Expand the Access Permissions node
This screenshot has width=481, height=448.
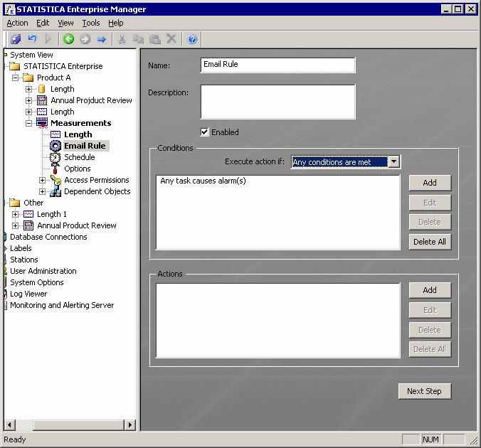(x=42, y=180)
